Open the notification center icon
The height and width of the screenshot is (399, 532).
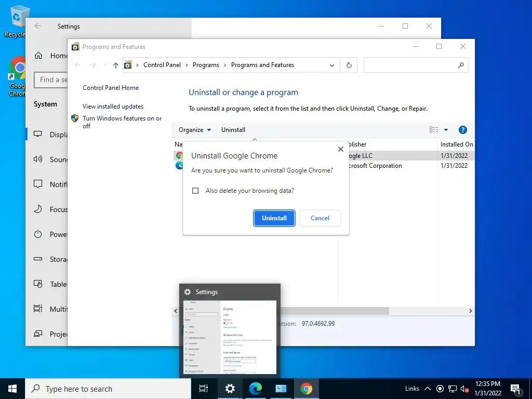515,389
